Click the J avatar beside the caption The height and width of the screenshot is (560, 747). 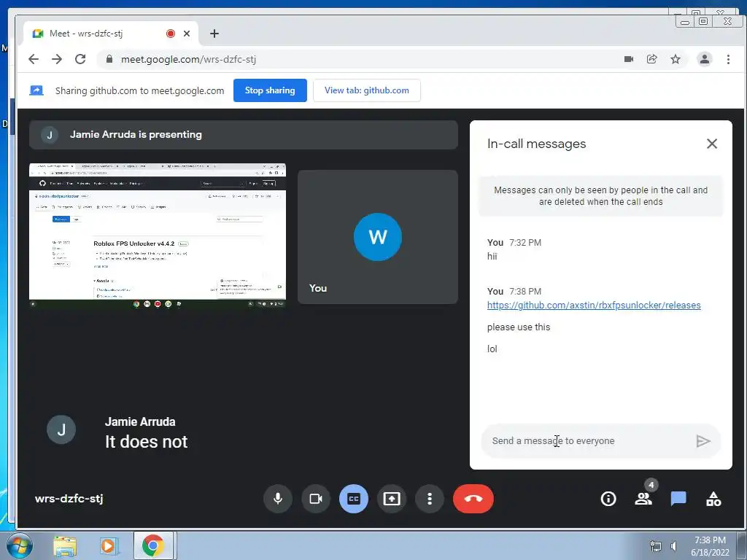pos(61,429)
